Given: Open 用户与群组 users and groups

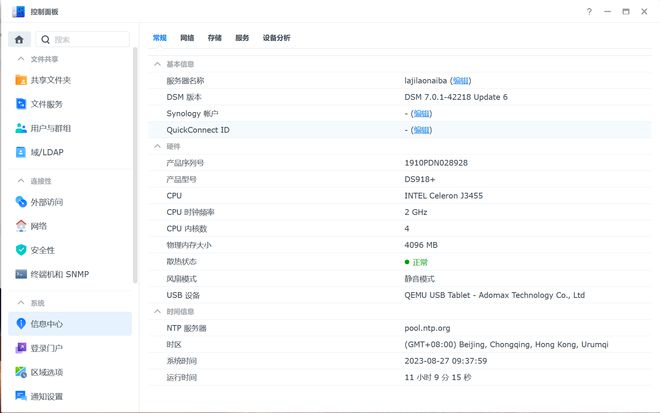Looking at the screenshot, I should (50, 128).
